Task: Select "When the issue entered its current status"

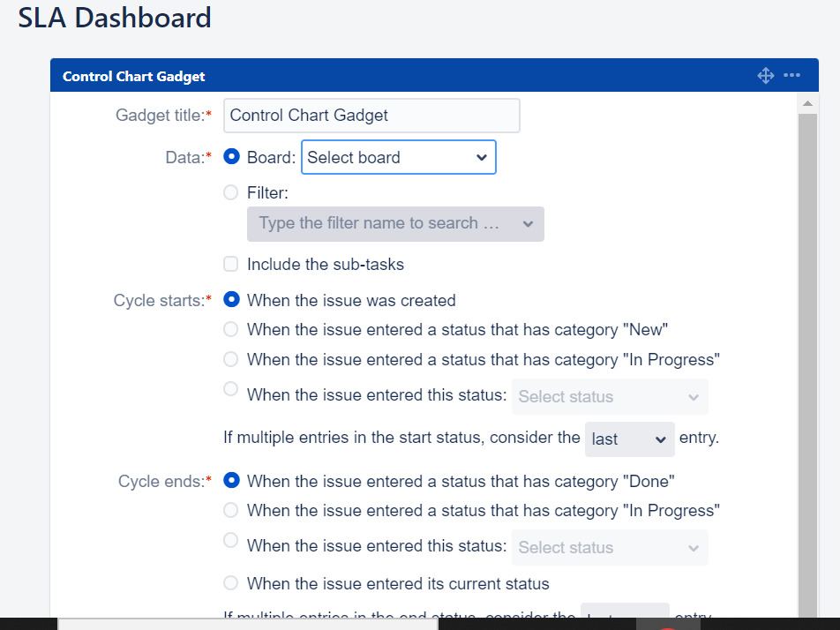Action: [231, 582]
